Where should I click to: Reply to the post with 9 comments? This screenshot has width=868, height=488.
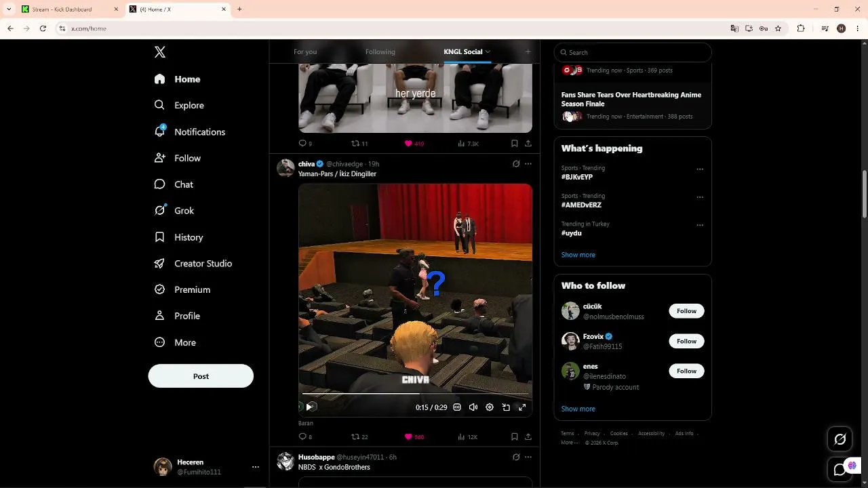[305, 144]
